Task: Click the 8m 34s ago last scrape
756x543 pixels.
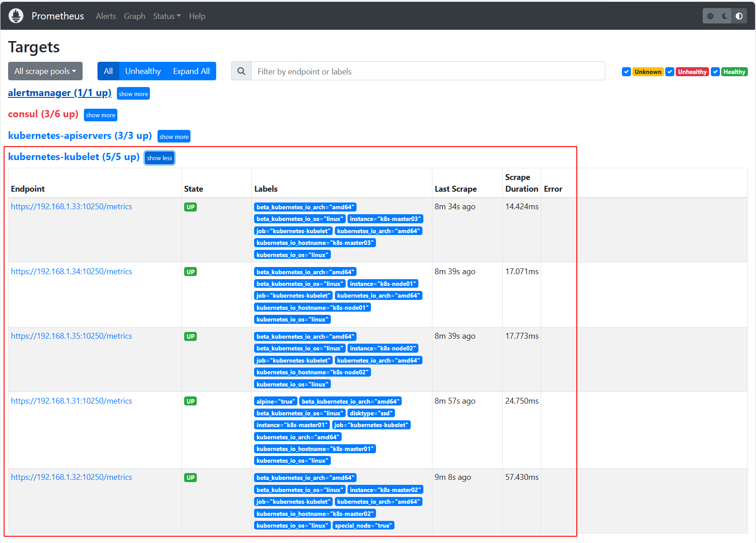Action: (455, 207)
